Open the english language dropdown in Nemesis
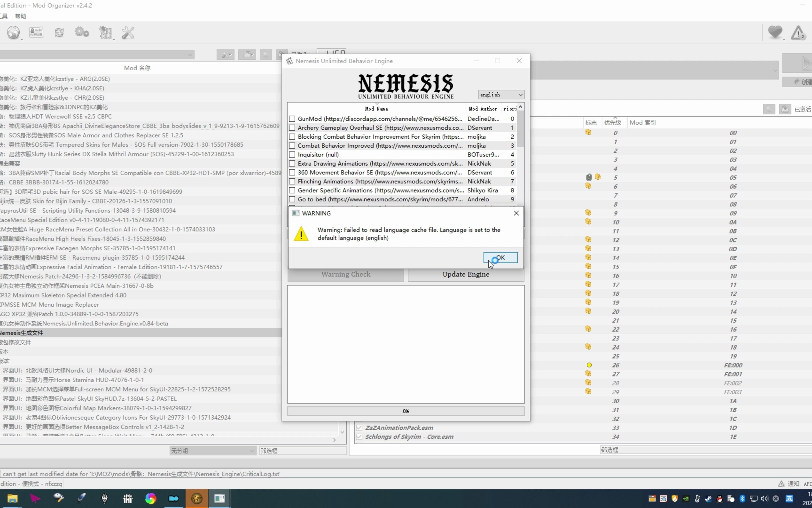812x508 pixels. (x=501, y=95)
